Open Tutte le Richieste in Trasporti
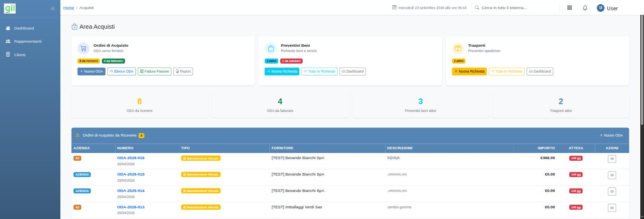Image resolution: width=644 pixels, height=219 pixels. pyautogui.click(x=507, y=71)
